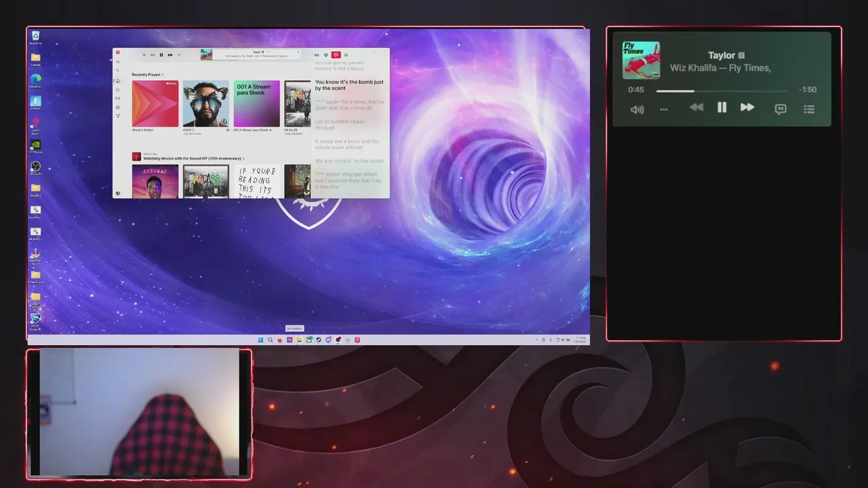
Task: Expand Watching Movies with the Sound Off section
Action: pos(194,158)
